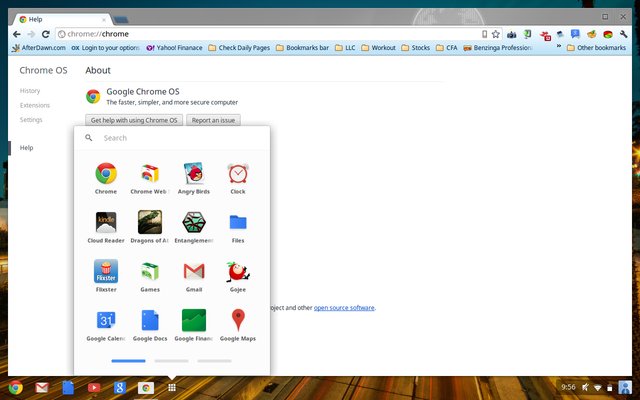Open the Clock app
640x400 pixels.
coord(238,178)
